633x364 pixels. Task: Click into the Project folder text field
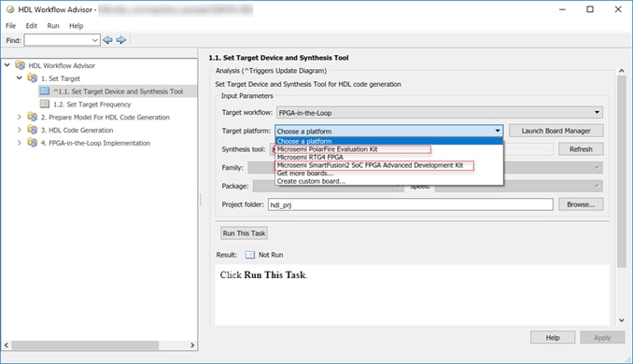[411, 204]
